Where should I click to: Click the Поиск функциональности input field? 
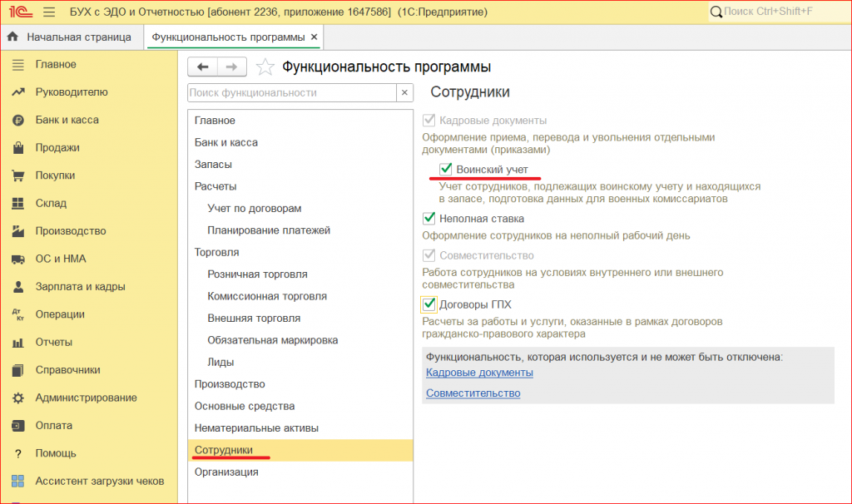click(292, 93)
